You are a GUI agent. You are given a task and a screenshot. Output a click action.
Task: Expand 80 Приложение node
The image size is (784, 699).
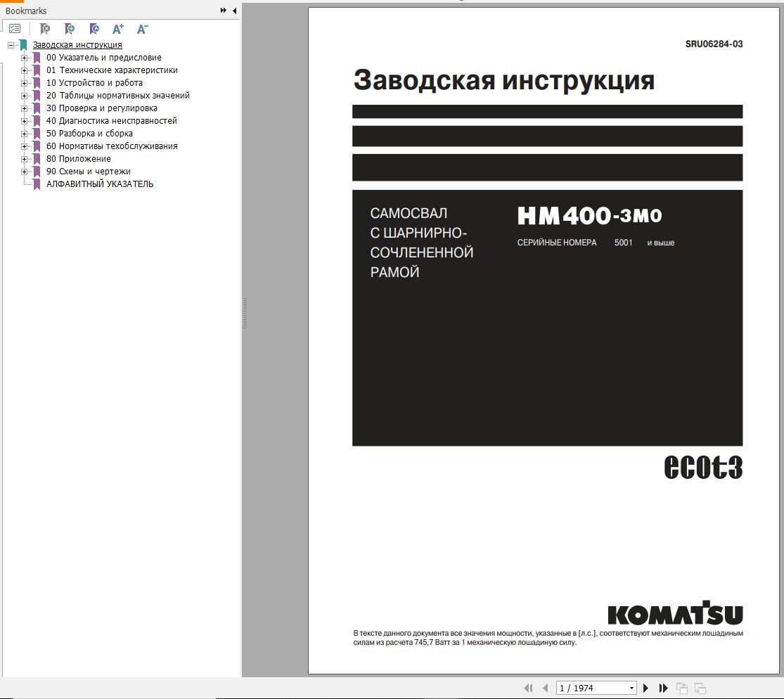(x=24, y=159)
